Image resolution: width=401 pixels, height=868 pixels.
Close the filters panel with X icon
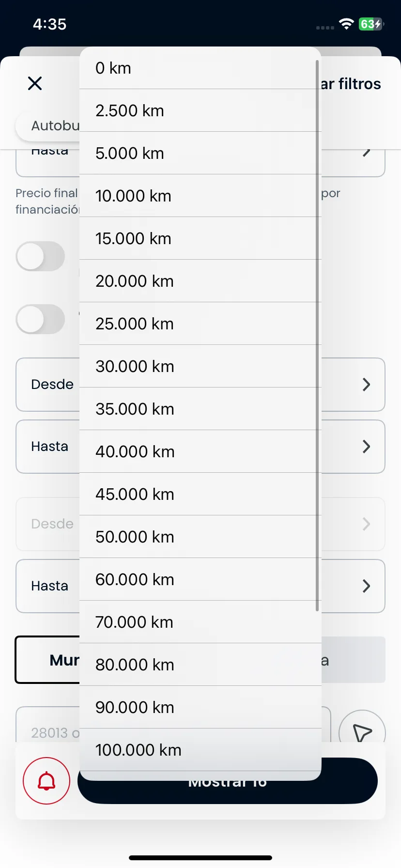[x=35, y=83]
